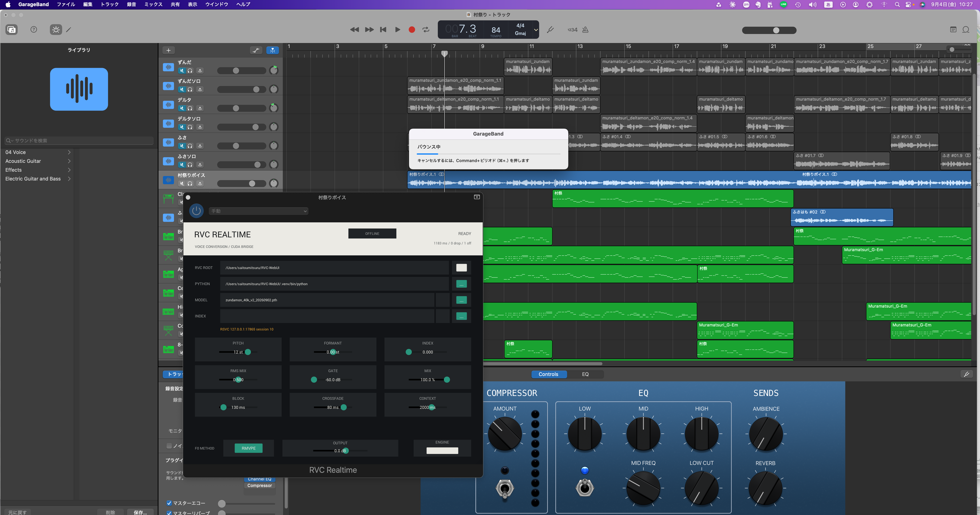Viewport: 980px width, 515px height.
Task: Select the ふさソロ track waveform icon
Action: pyautogui.click(x=168, y=161)
